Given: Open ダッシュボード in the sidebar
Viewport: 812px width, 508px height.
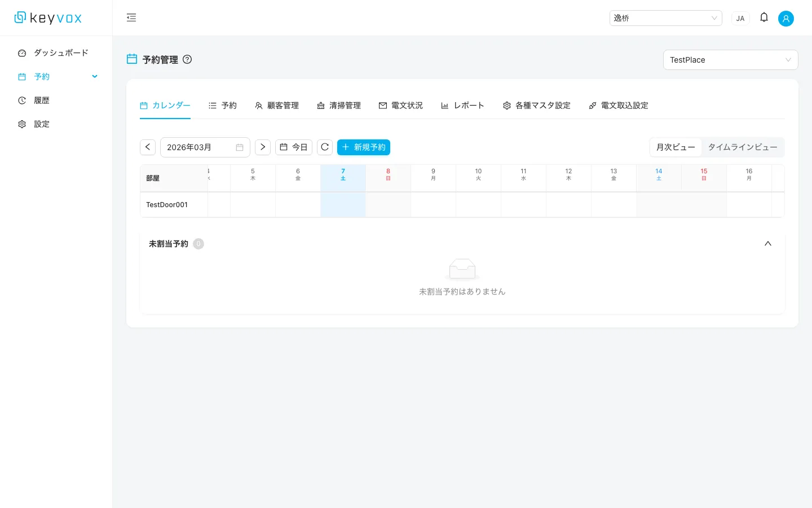Looking at the screenshot, I should tap(61, 53).
